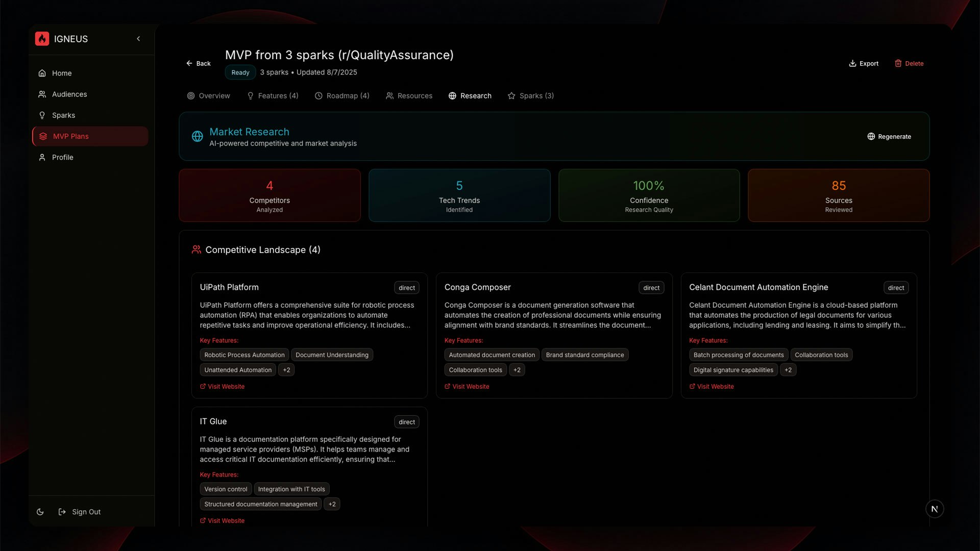Click the MVP plan page title
Viewport: 980px width, 551px height.
click(x=339, y=55)
